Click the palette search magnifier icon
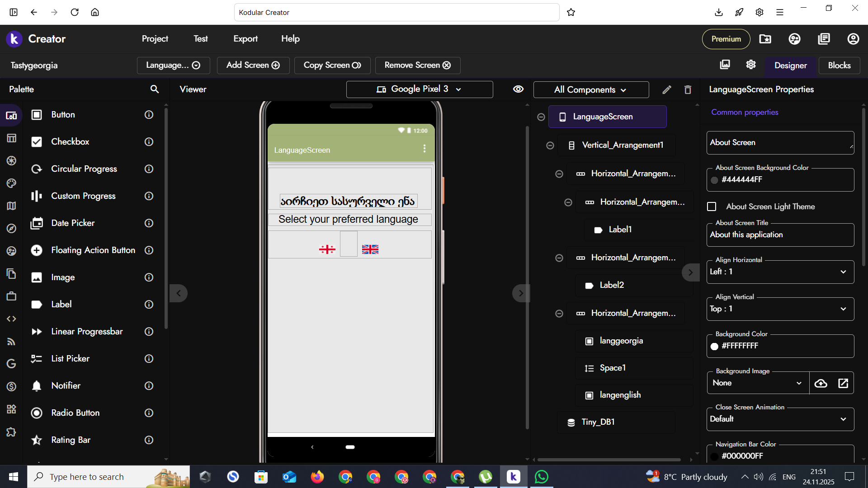The height and width of the screenshot is (488, 868). (155, 89)
